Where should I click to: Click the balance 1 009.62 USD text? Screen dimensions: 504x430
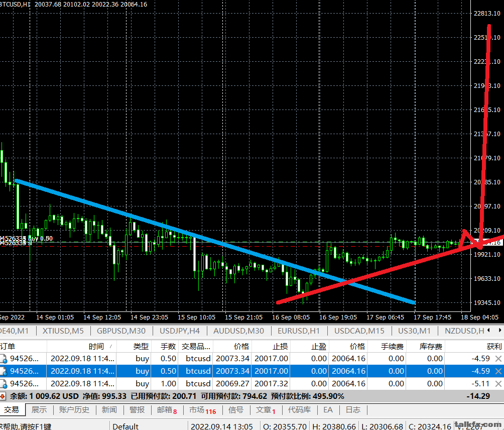tap(44, 396)
